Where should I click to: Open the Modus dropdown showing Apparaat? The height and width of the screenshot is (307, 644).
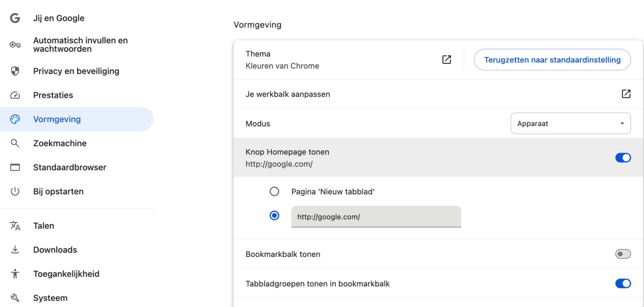570,123
